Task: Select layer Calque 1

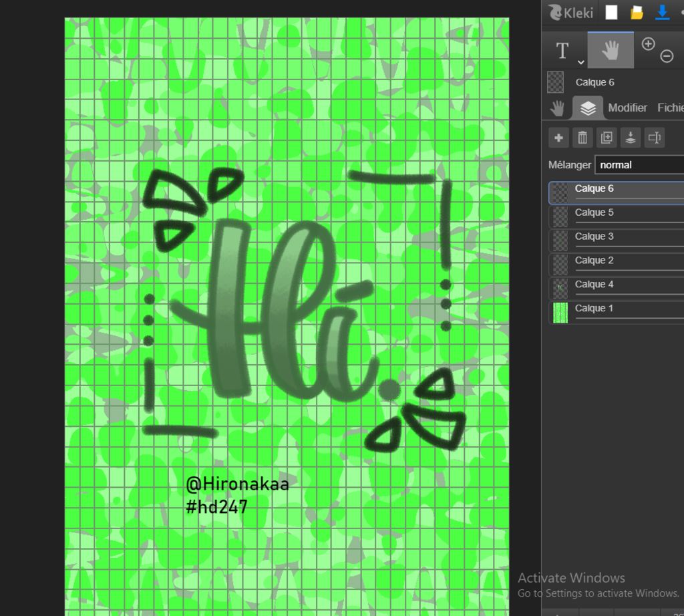Action: 616,313
